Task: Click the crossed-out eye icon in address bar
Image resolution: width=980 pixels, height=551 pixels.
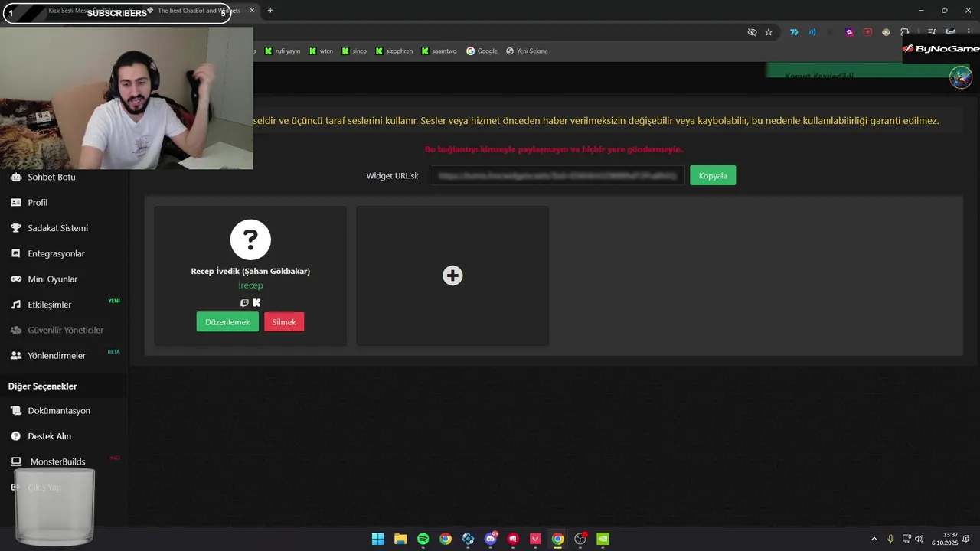Action: tap(752, 32)
